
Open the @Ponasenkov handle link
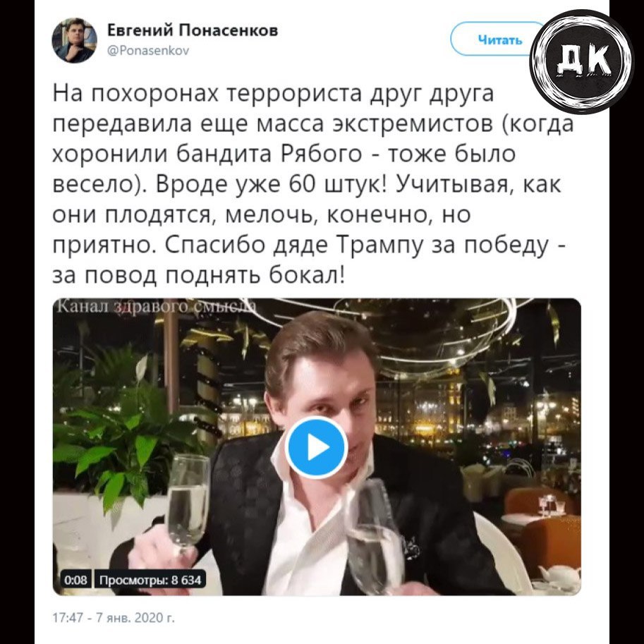148,51
